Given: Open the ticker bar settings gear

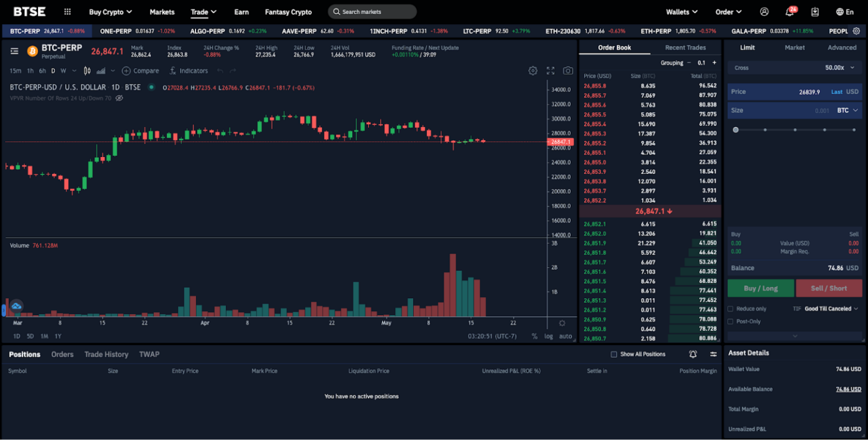Looking at the screenshot, I should (x=856, y=31).
